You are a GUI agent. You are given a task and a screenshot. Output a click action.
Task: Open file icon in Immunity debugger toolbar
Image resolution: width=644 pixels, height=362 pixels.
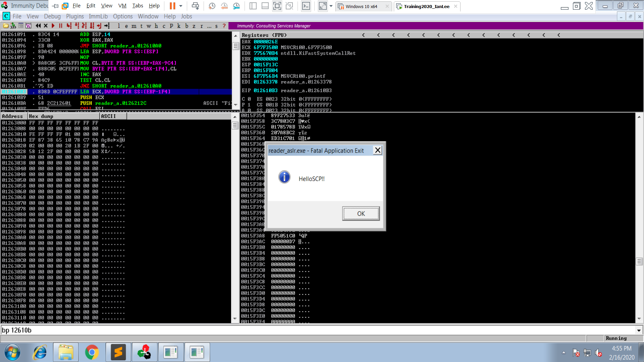(x=6, y=26)
